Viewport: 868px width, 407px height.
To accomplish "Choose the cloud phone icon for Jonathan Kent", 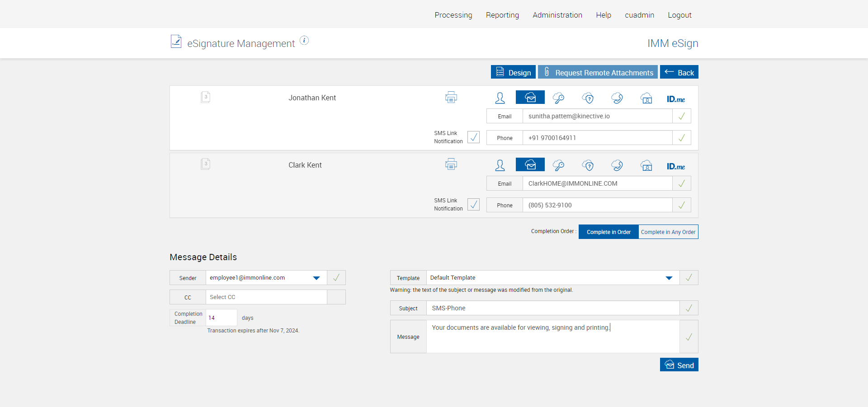I will click(x=617, y=98).
